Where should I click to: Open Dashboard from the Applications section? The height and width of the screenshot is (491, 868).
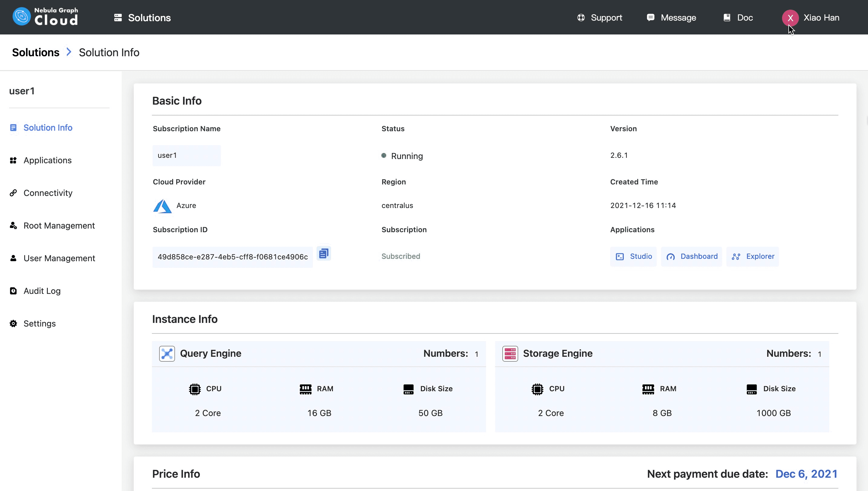[x=691, y=256]
